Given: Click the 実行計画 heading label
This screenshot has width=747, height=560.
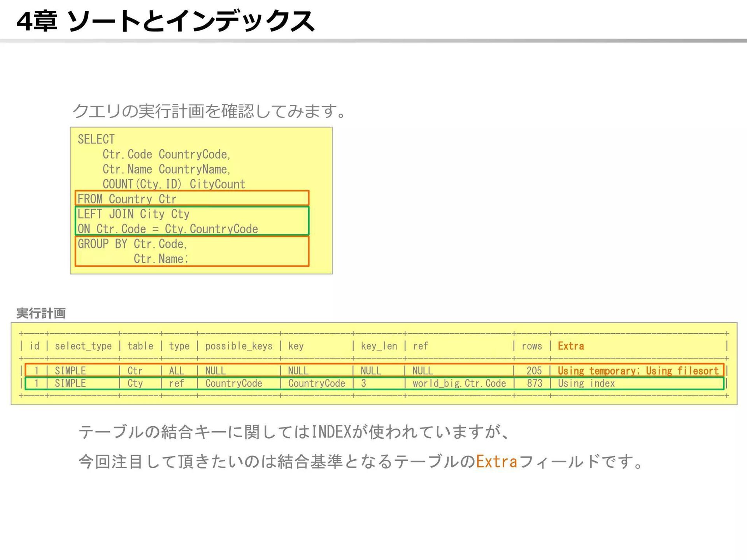Looking at the screenshot, I should (x=41, y=313).
